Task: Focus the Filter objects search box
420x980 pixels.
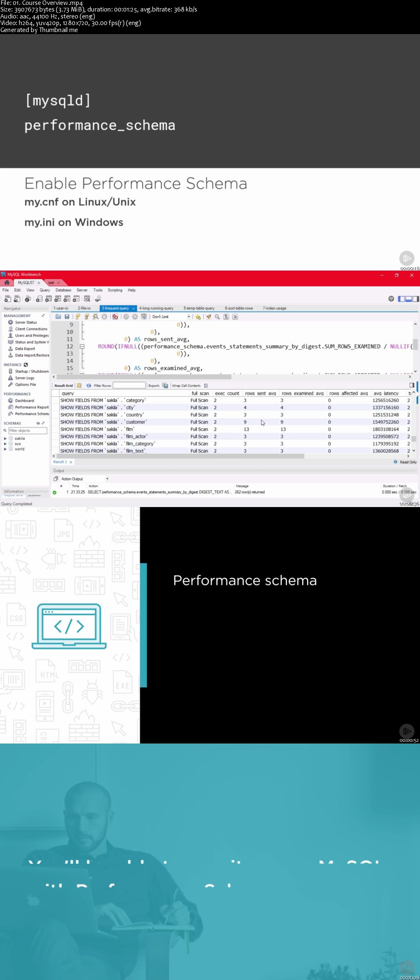Action: (x=27, y=431)
